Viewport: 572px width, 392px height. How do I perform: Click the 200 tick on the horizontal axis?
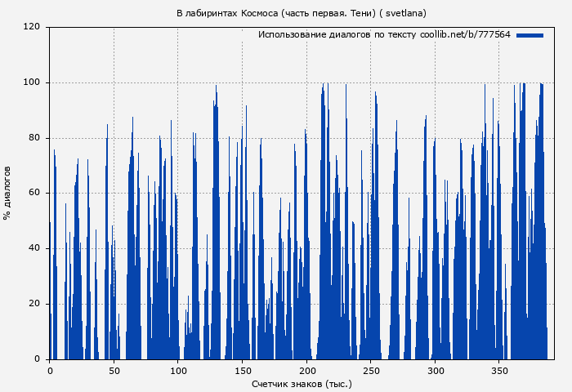(306, 371)
